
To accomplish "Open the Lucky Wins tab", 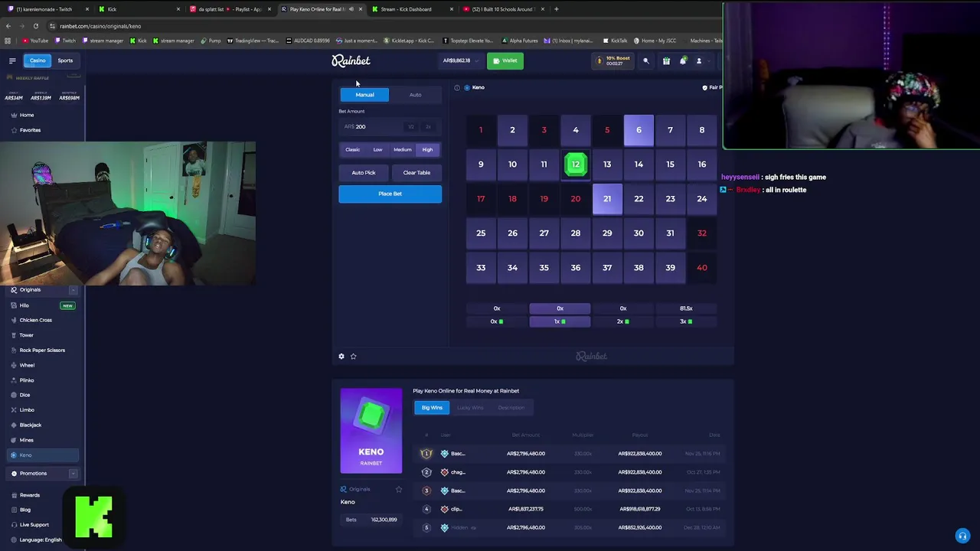I will tap(470, 408).
